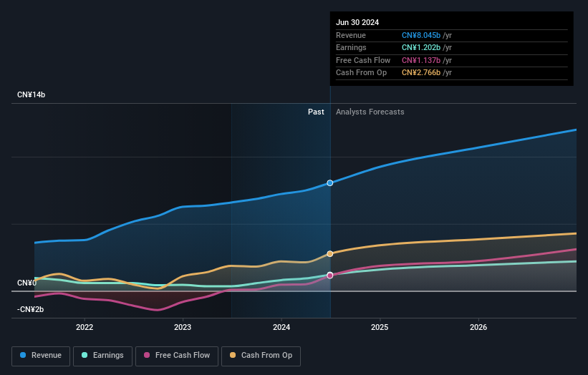Click the CN¥14b y-axis label
The width and height of the screenshot is (588, 375).
(x=31, y=94)
